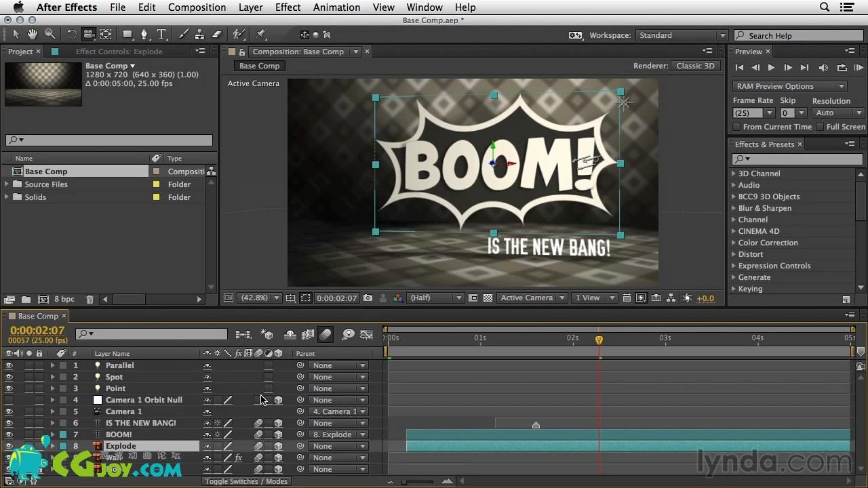Enable the From Current Time checkbox
Viewport: 868px width, 488px height.
pyautogui.click(x=736, y=127)
